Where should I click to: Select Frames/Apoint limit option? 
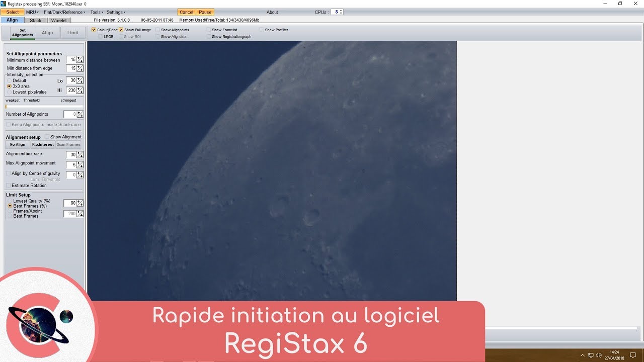[10, 211]
